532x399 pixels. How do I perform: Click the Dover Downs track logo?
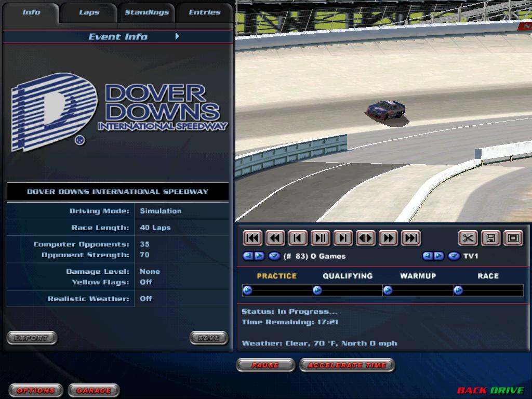pyautogui.click(x=119, y=112)
